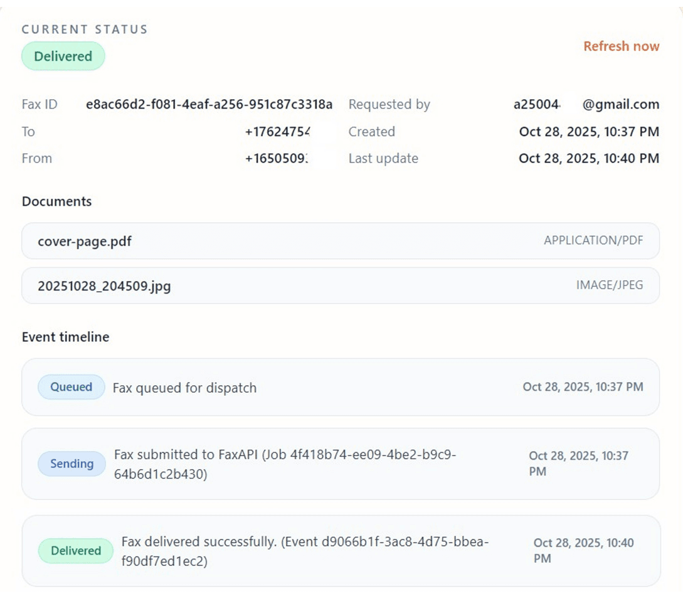The height and width of the screenshot is (616, 683).
Task: Click the Queued badge in timeline
Action: [71, 387]
